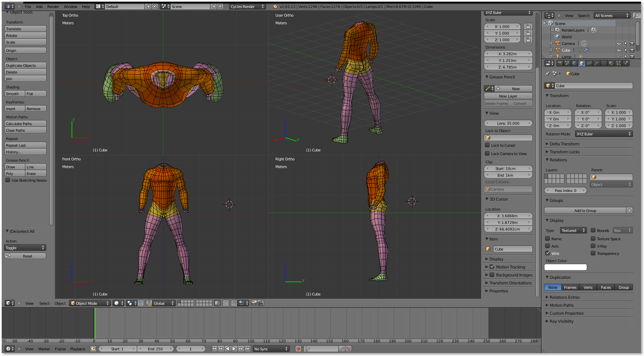This screenshot has height=356, width=644.
Task: Click the Lens 35.000 value slider
Action: point(508,123)
